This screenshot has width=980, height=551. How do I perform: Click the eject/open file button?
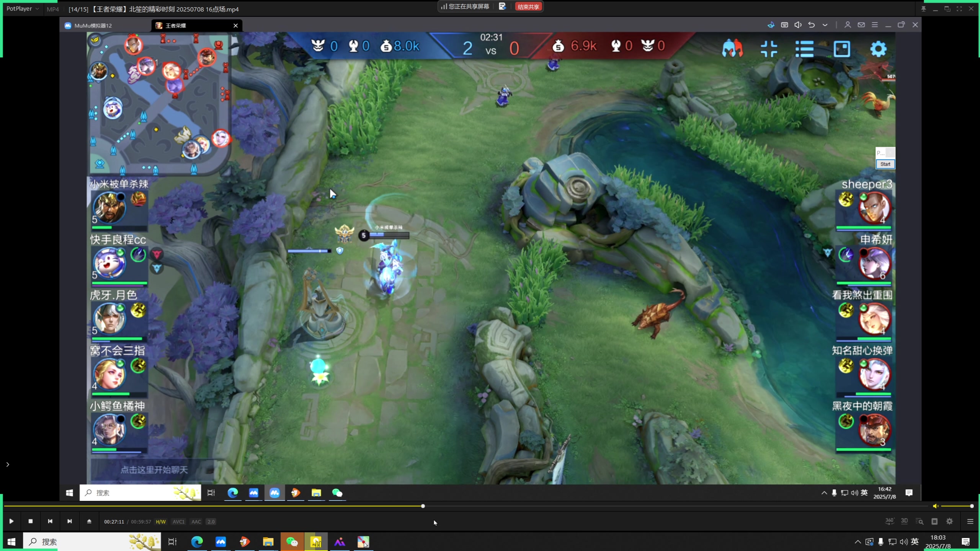(89, 521)
